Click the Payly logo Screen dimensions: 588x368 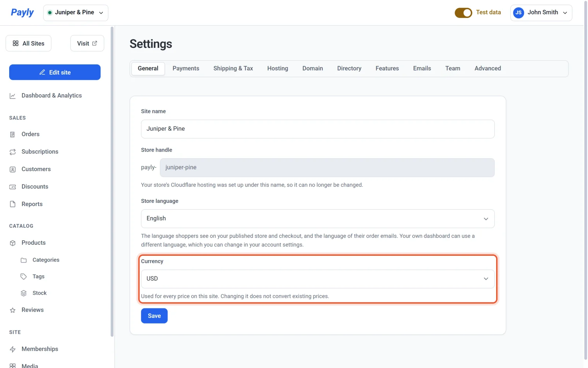(x=22, y=13)
